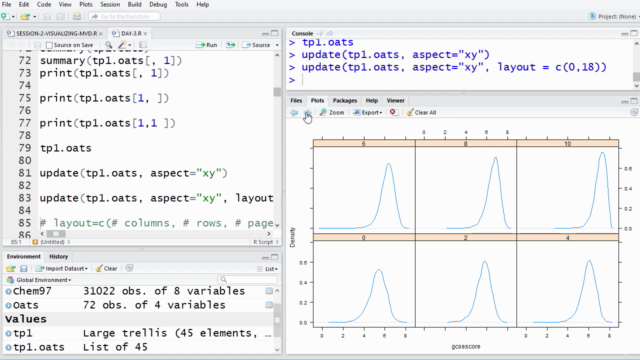Click the Open File folder icon in main toolbar
The width and height of the screenshot is (640, 360).
click(x=25, y=16)
